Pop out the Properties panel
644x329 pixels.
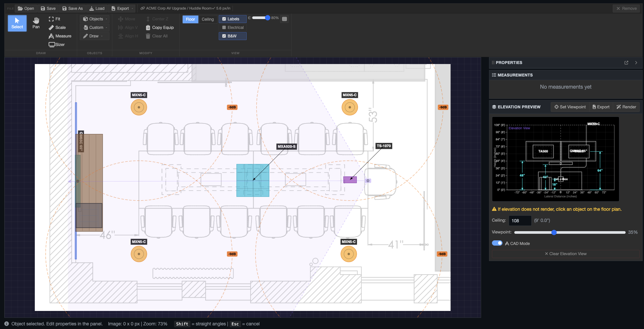626,63
